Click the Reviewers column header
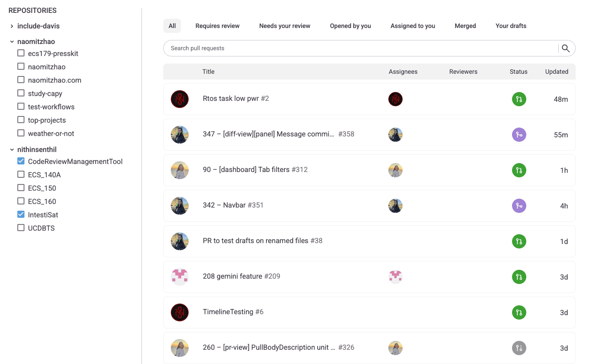This screenshot has height=364, width=597. [463, 72]
